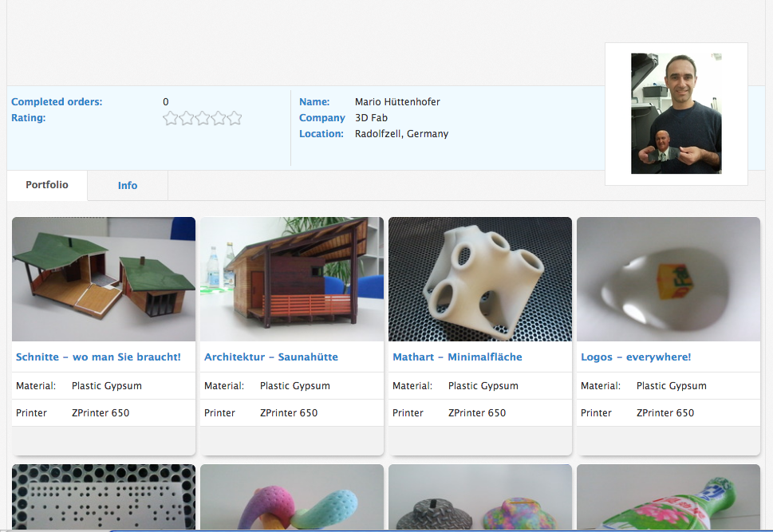Open "Architektur – Saunahütte" title link
The height and width of the screenshot is (532, 773).
click(271, 357)
